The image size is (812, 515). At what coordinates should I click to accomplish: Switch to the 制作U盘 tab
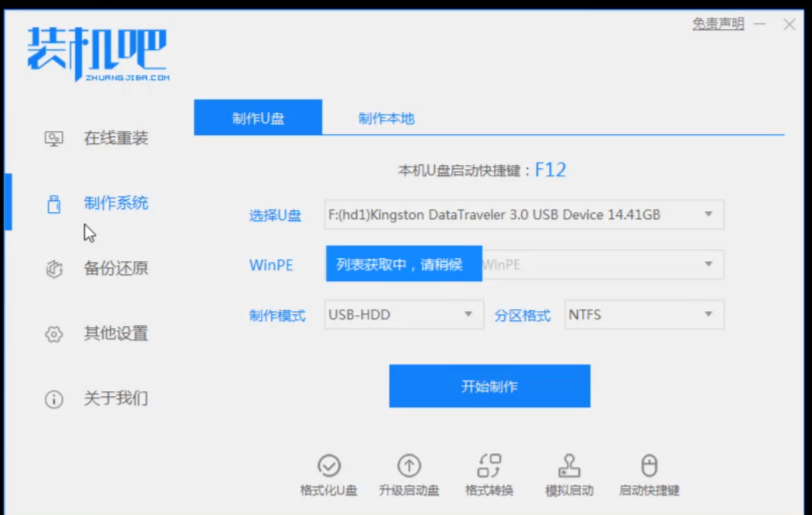click(258, 118)
